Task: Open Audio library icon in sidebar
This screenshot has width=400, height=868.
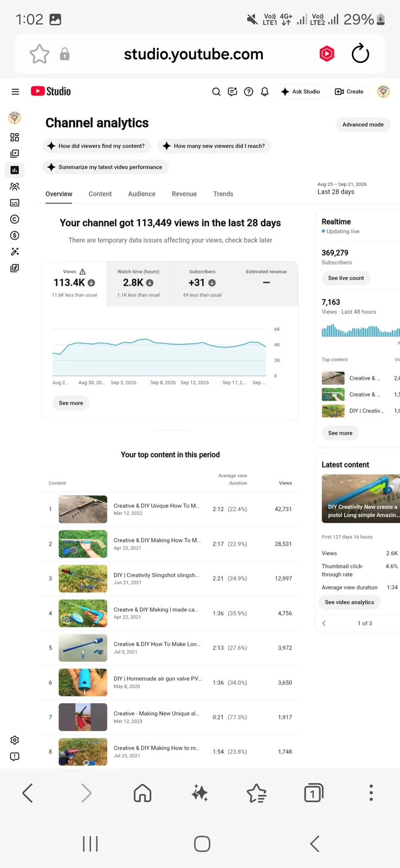Action: 15,268
